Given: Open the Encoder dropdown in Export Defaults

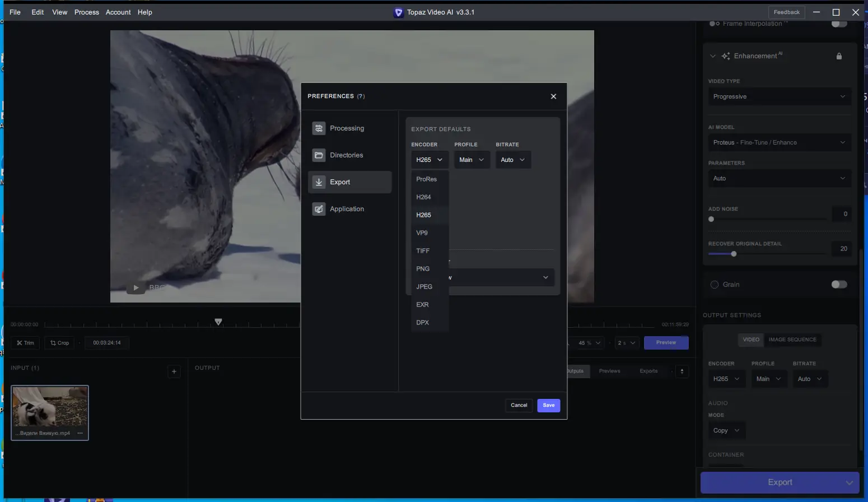Looking at the screenshot, I should [x=430, y=160].
